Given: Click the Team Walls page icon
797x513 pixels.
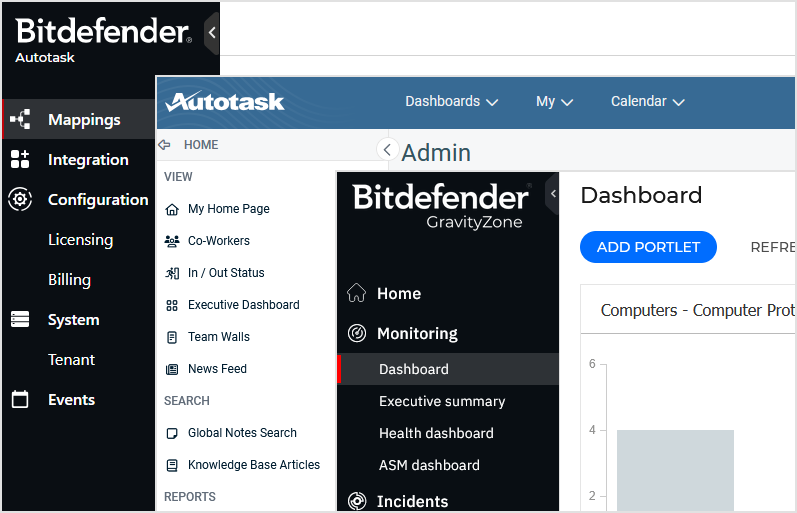Looking at the screenshot, I should point(172,337).
